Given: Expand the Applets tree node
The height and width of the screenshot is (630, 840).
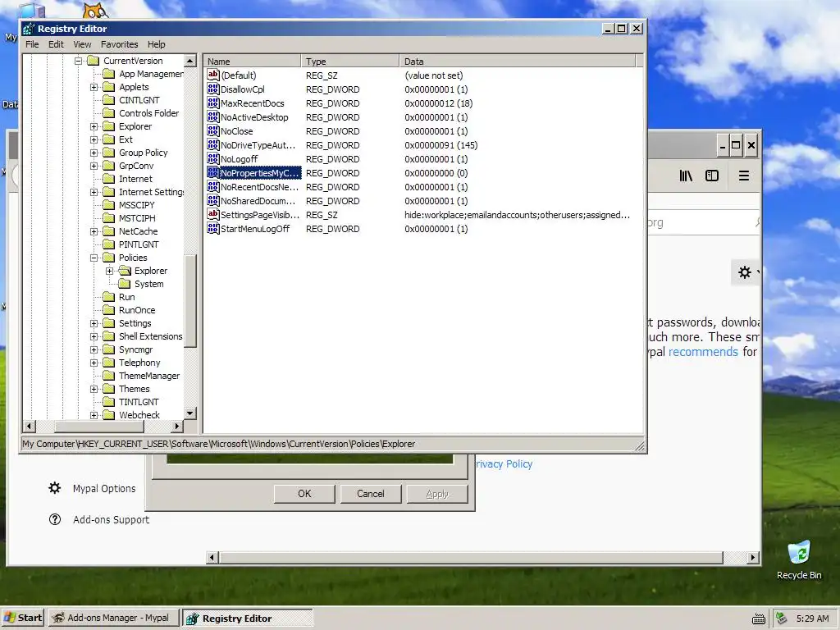Looking at the screenshot, I should tap(94, 87).
